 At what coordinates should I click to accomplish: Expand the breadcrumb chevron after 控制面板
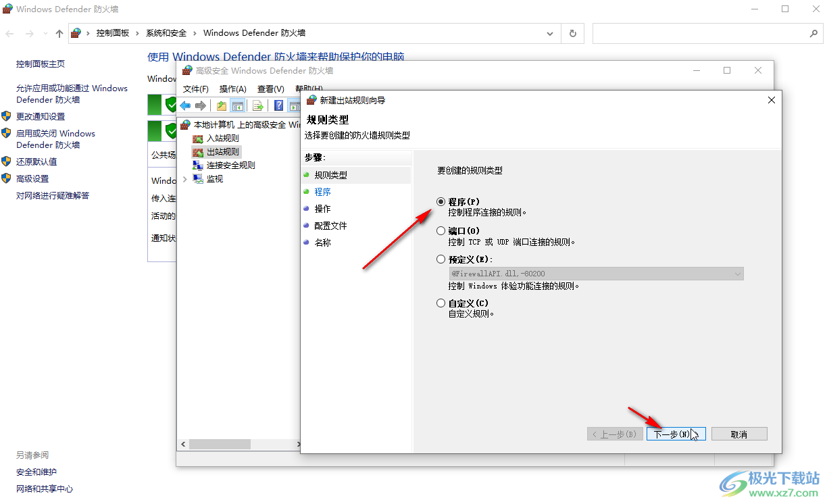137,33
